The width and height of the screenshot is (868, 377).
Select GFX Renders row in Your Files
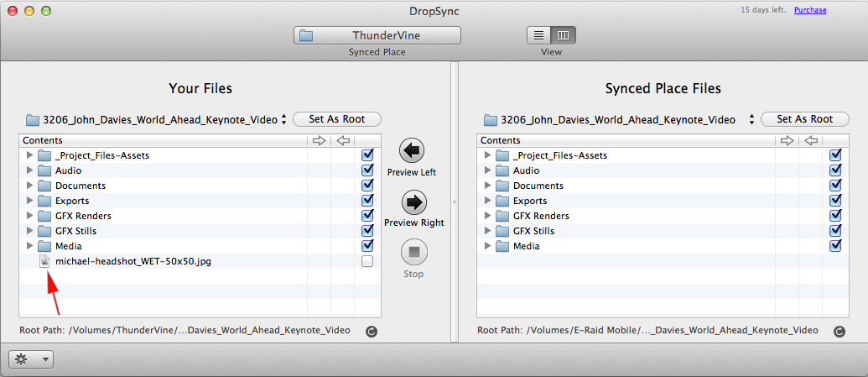coord(200,216)
